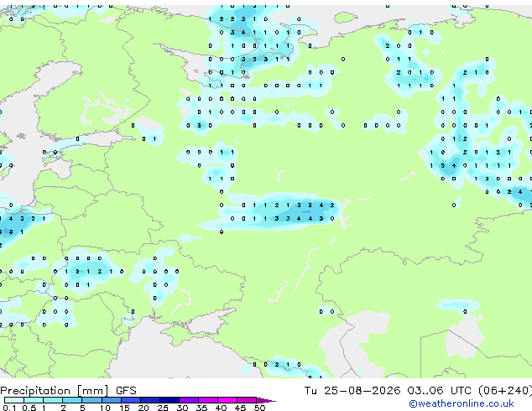Click the legend swatch between 0.5 and 1
Image resolution: width=532 pixels, height=411 pixels.
pyautogui.click(x=34, y=400)
